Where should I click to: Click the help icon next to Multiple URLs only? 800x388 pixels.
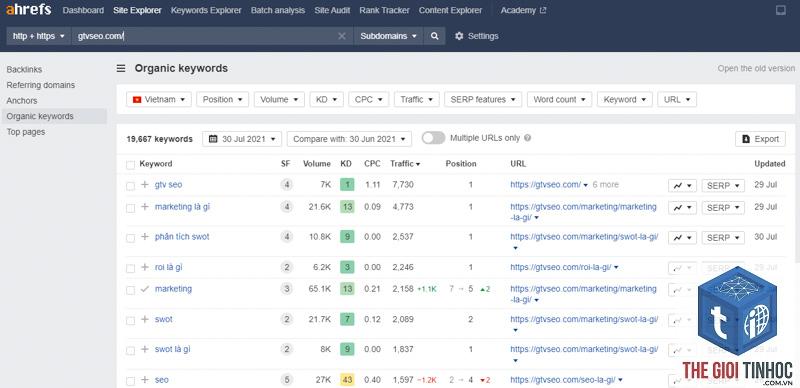pos(528,138)
